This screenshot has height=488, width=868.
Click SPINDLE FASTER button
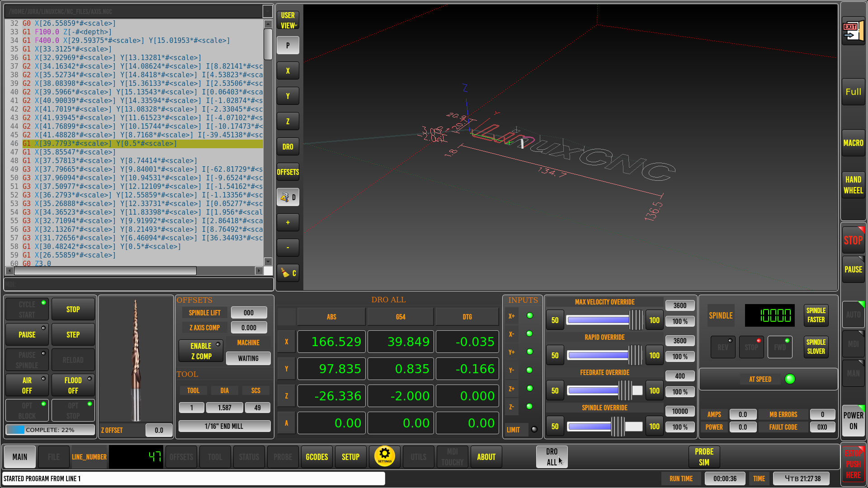[816, 315]
